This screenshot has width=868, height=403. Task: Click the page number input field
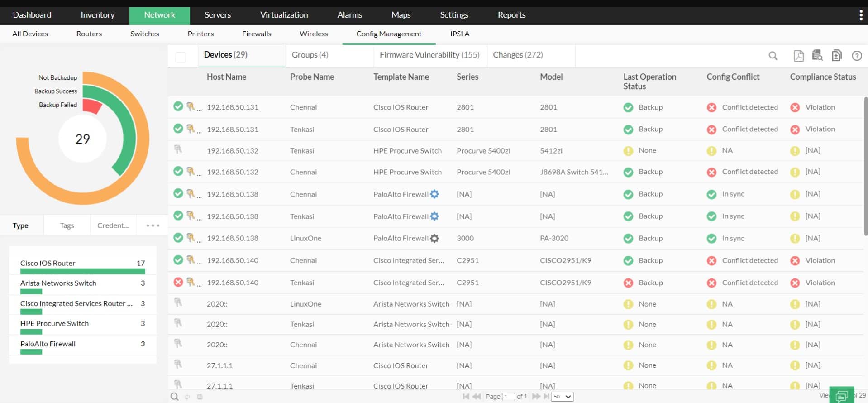(509, 397)
